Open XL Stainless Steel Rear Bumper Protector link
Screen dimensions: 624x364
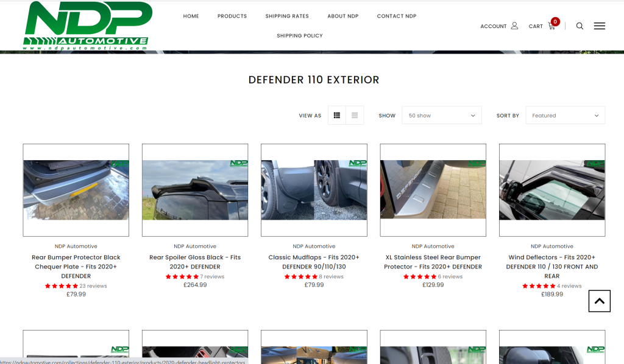[x=433, y=262]
